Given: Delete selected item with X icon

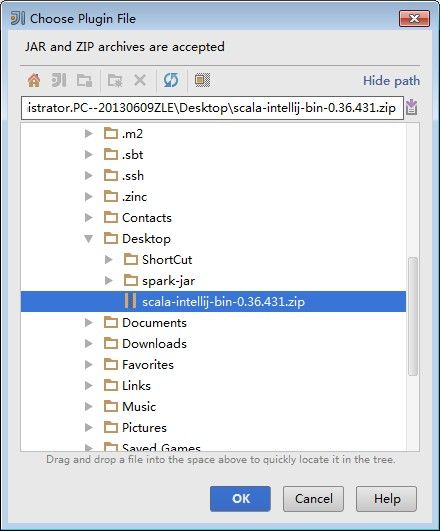Looking at the screenshot, I should pos(140,81).
